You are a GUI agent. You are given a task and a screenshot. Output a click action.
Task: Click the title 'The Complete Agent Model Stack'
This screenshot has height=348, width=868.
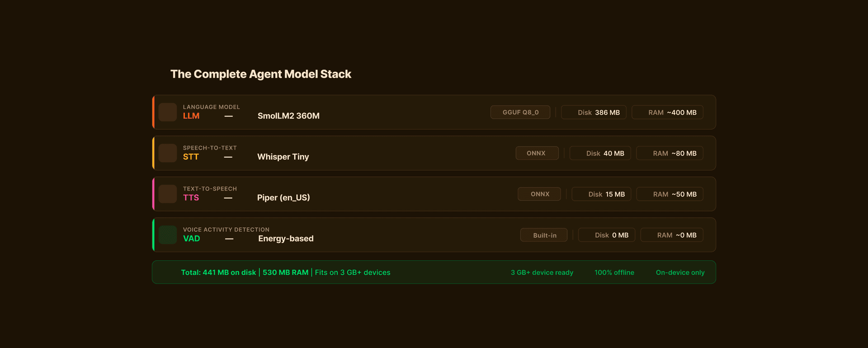[261, 74]
